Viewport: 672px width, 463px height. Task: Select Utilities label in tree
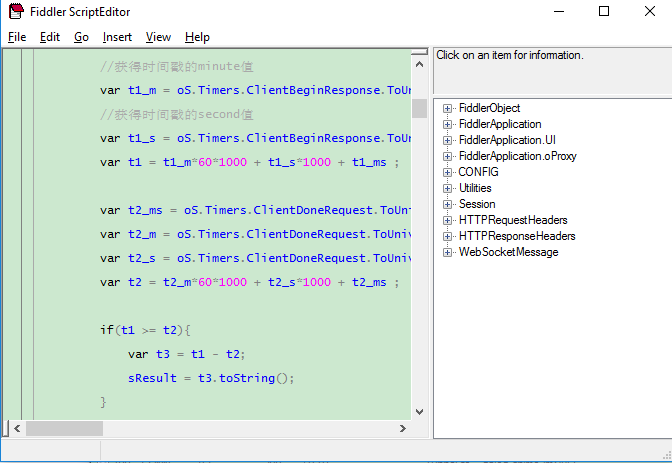pyautogui.click(x=475, y=188)
